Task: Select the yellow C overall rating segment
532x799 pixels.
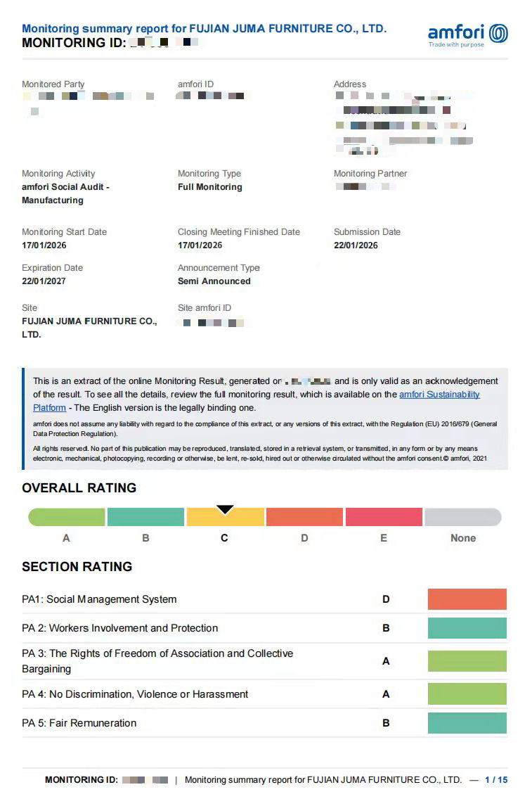Action: [x=226, y=517]
